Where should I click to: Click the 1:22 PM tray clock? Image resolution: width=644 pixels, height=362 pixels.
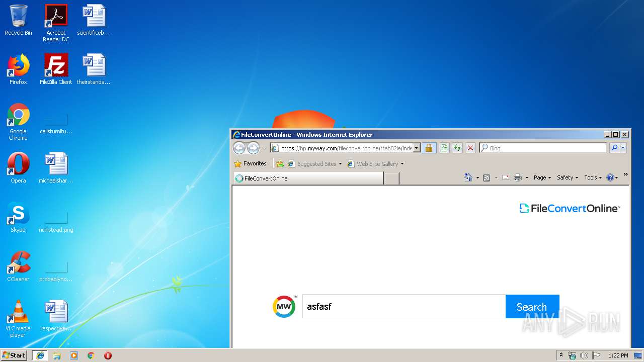[x=618, y=355]
